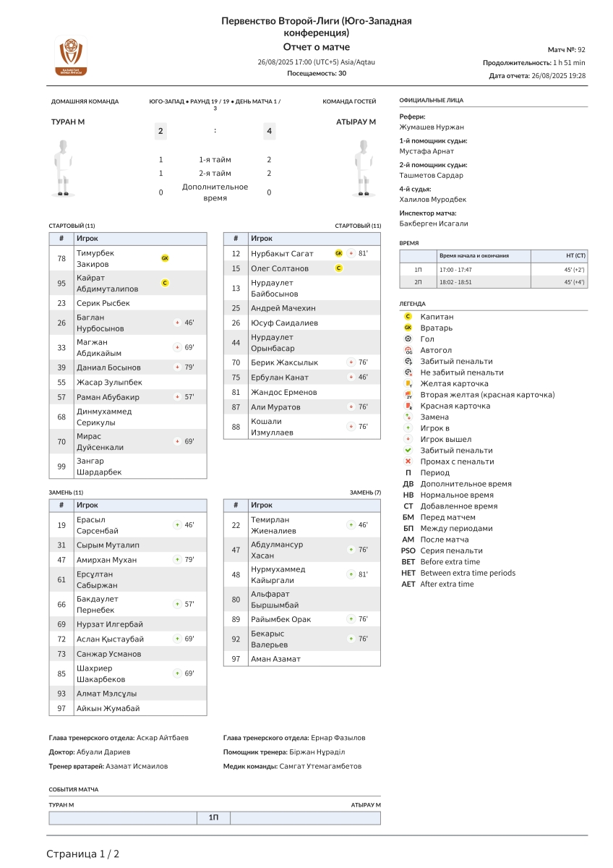Click substituted-in icon for Амирхан Мухан
This screenshot has height=868, width=613.
pos(177,560)
